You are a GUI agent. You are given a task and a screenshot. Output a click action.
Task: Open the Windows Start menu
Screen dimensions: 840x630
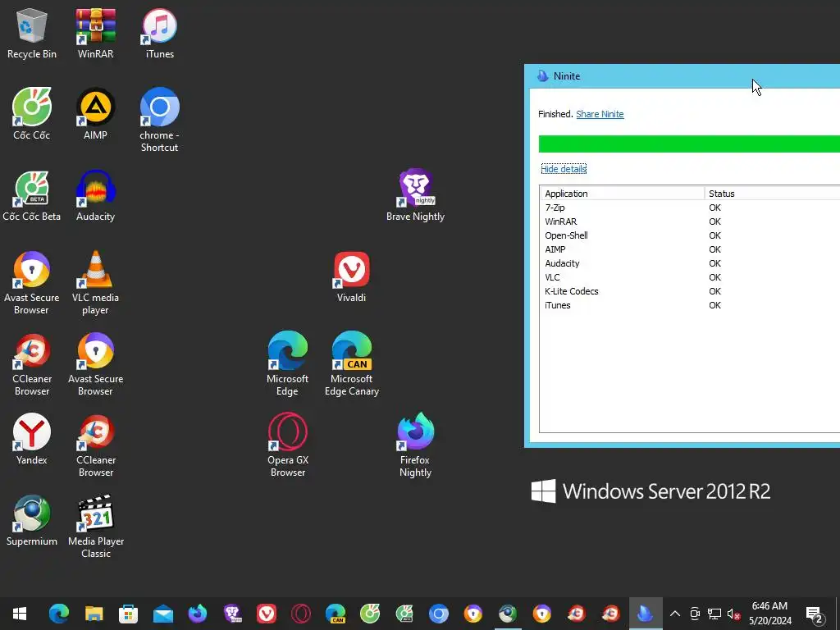pos(20,614)
